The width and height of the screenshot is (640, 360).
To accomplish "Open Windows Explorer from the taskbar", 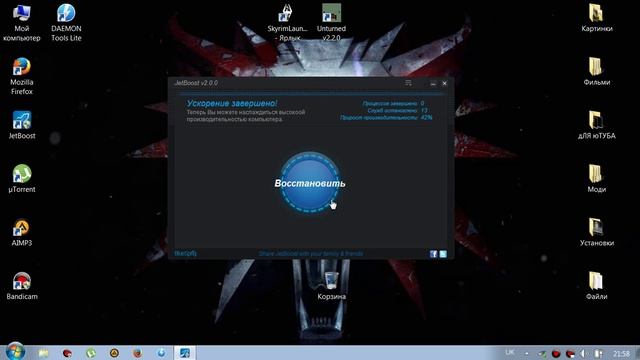I will 43,353.
